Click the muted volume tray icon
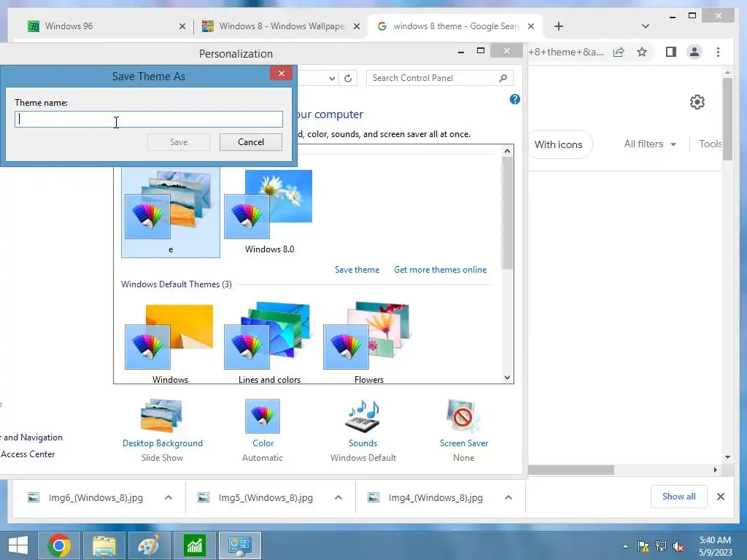 [678, 546]
